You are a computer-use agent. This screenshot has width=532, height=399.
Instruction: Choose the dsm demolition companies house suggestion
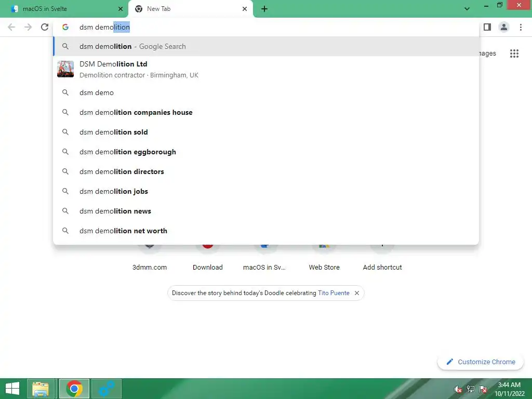tap(266, 112)
